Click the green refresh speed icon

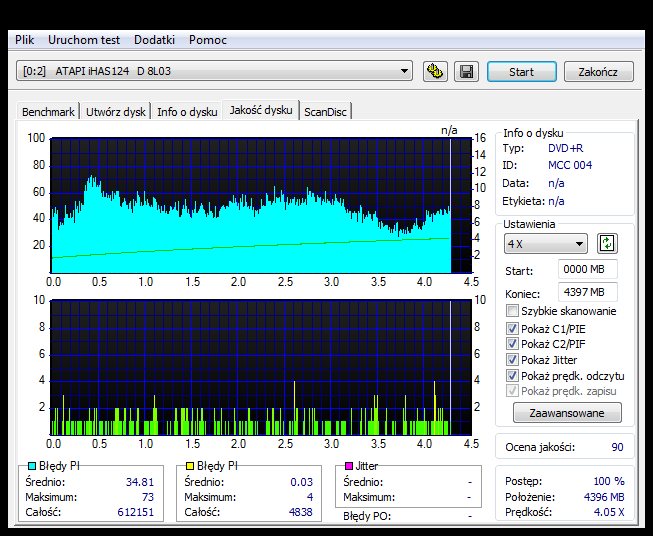(607, 243)
